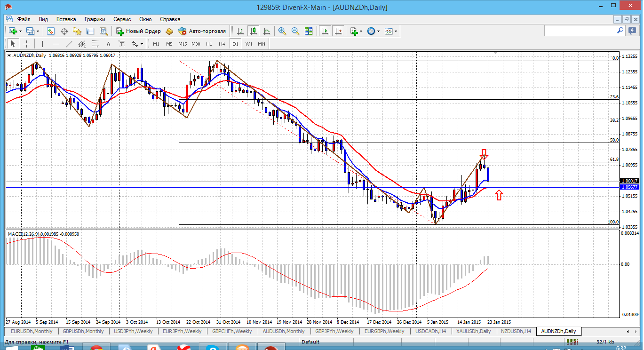Viewport: 644px width, 350px height.
Task: Zoom out of the chart
Action: pos(295,31)
